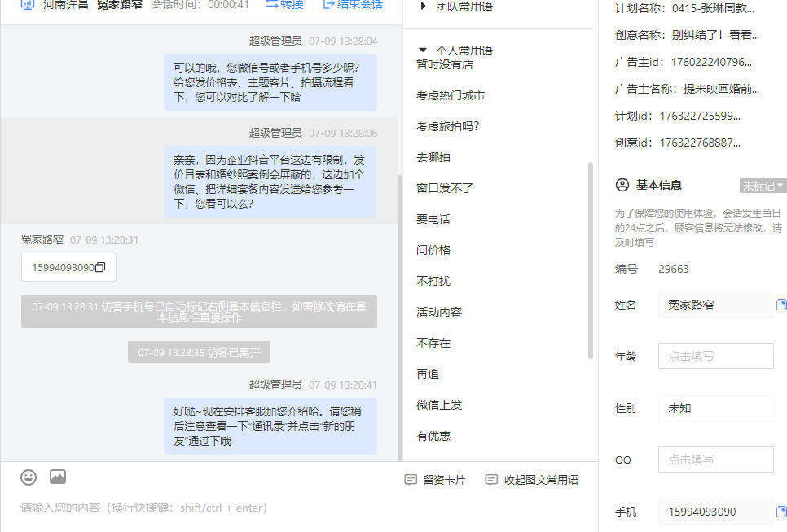Select the quick phrase 微信上发
The height and width of the screenshot is (532, 787).
438,405
